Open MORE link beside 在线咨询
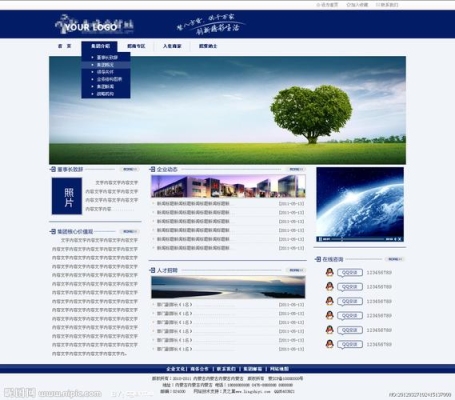 pyautogui.click(x=395, y=259)
